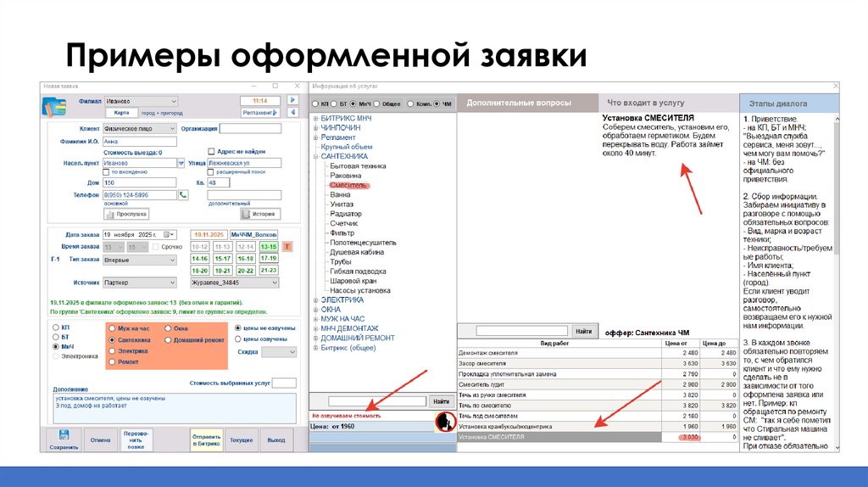Open client История button
The image size is (868, 487).
tap(260, 214)
